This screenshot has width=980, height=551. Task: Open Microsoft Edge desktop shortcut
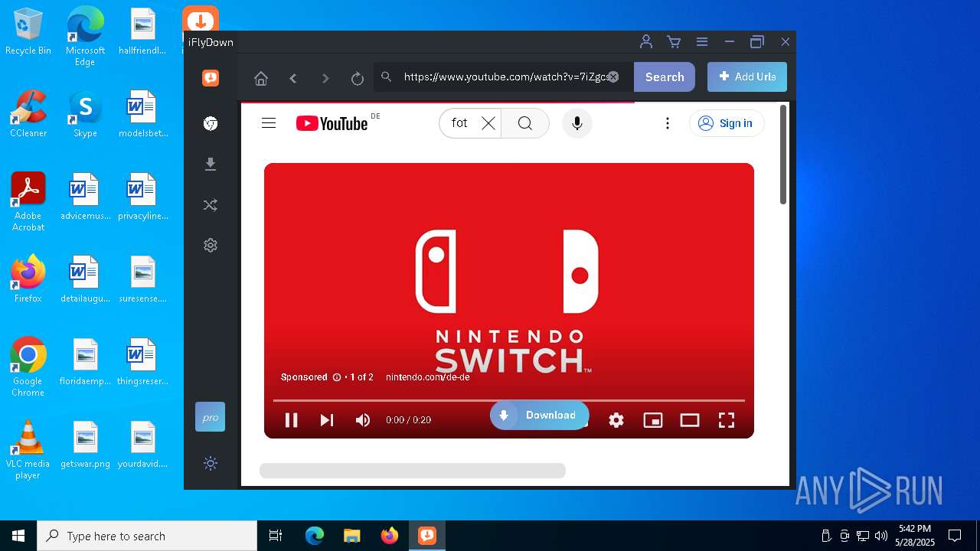pos(85,37)
